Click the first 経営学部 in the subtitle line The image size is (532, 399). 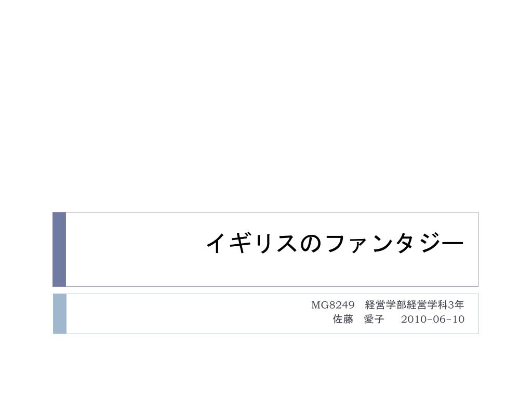click(x=385, y=305)
